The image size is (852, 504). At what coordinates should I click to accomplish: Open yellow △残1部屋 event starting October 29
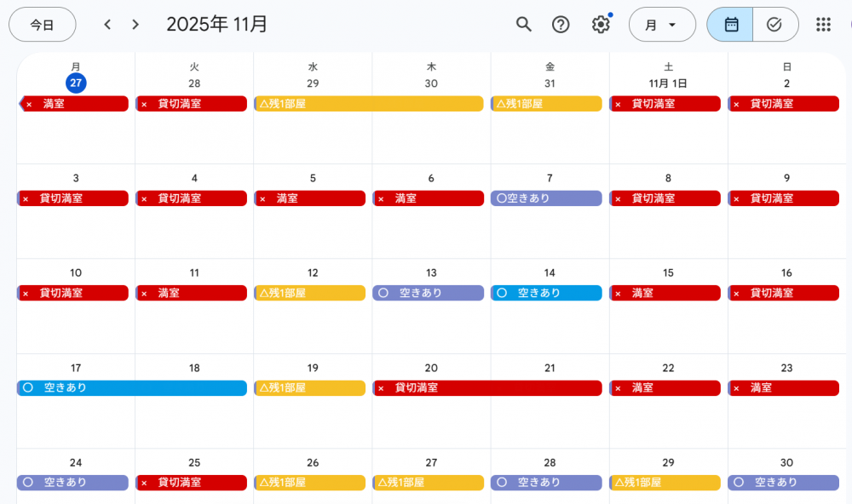368,104
